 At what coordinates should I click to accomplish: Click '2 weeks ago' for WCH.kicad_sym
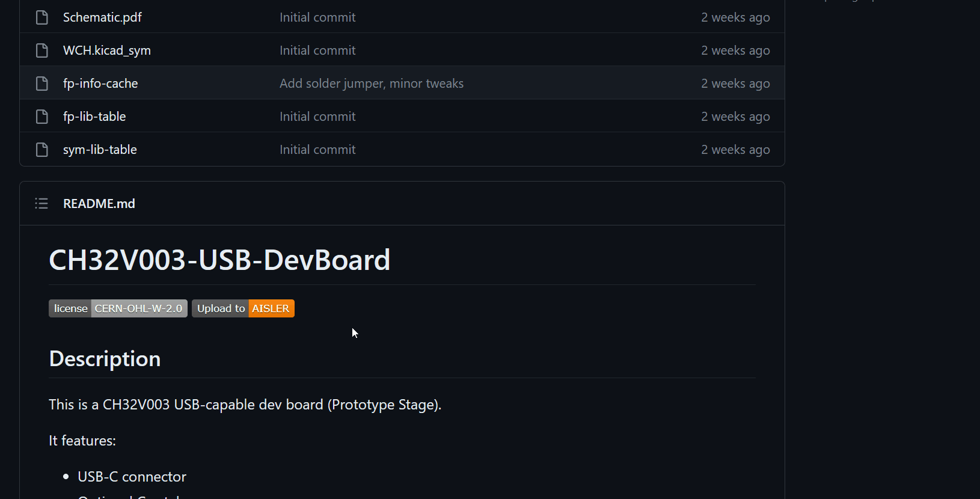pos(735,51)
